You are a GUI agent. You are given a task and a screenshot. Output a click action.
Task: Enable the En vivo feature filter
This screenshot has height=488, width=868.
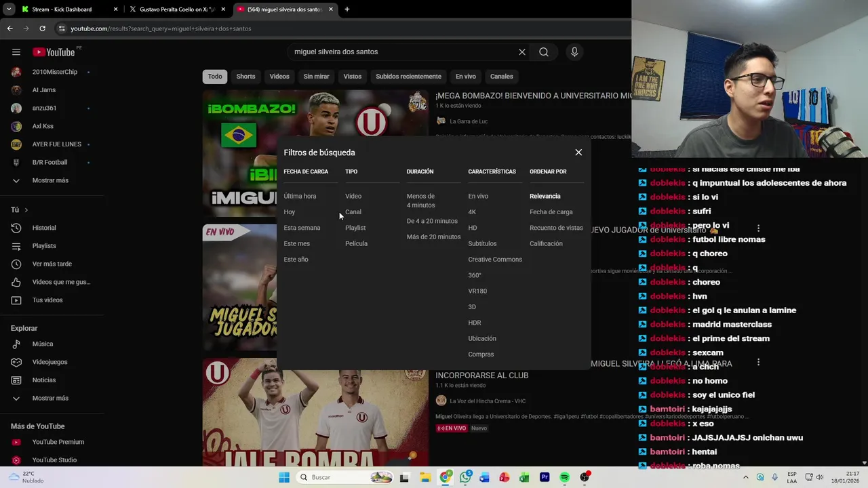tap(478, 196)
